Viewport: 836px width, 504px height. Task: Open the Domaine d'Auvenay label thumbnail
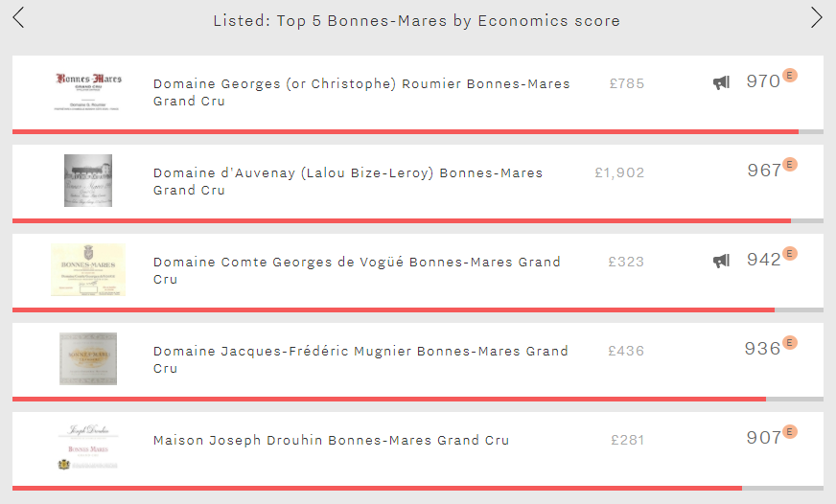click(x=88, y=180)
